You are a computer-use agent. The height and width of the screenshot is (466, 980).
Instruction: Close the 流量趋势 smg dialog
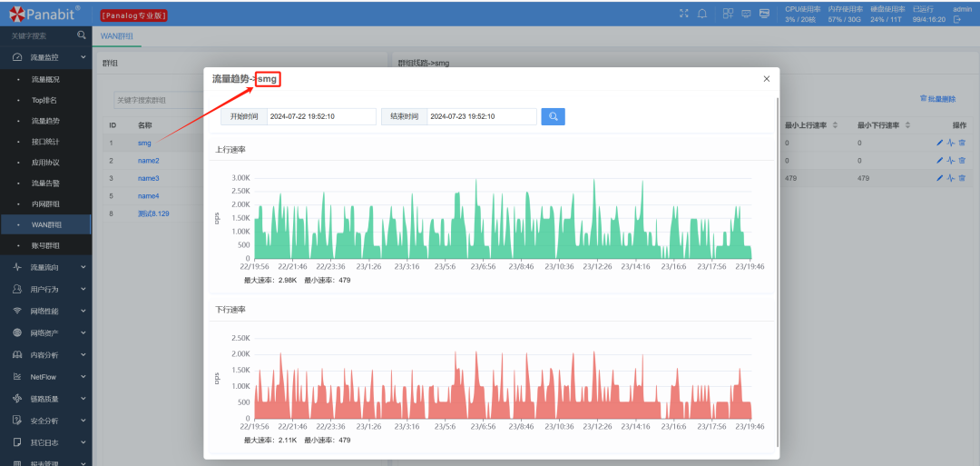(766, 79)
